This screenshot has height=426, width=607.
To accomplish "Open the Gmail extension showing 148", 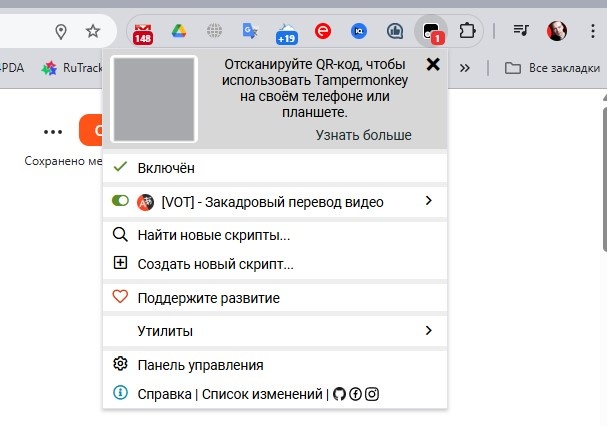I will [143, 34].
